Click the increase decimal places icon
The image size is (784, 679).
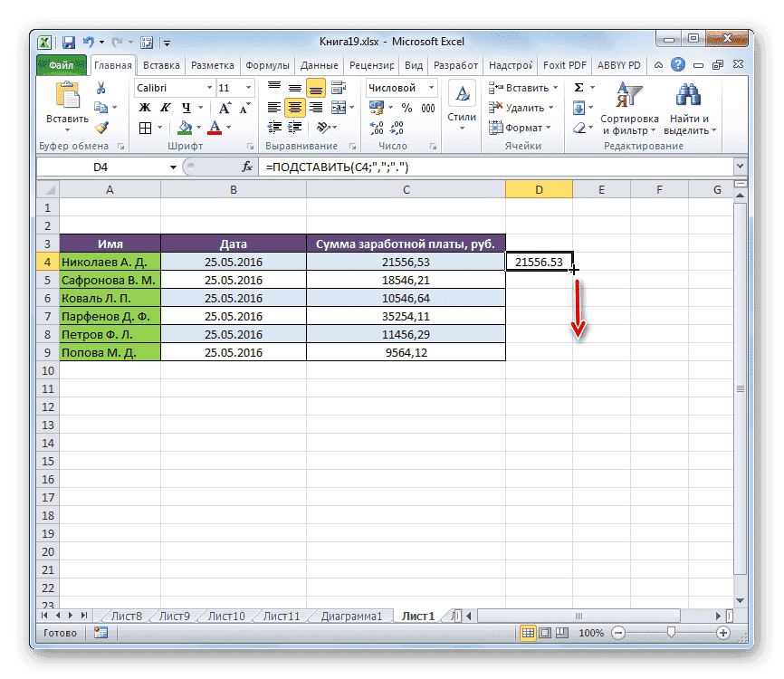point(375,127)
